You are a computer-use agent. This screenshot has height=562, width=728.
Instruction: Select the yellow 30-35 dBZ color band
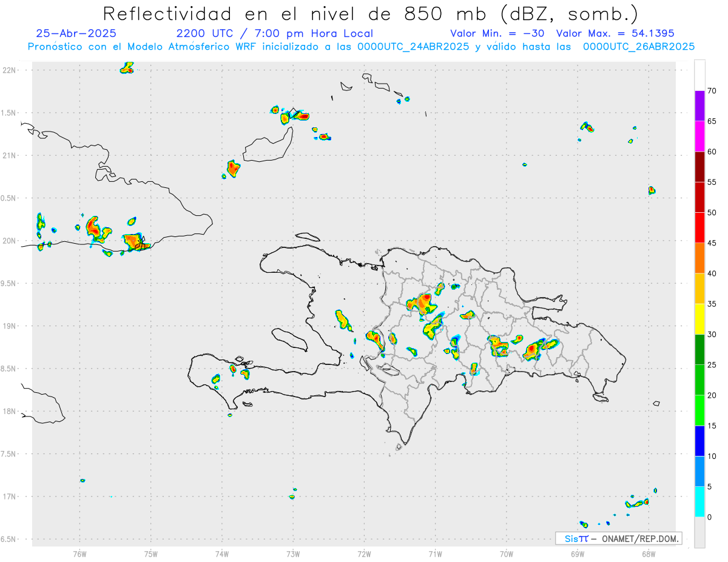[x=699, y=319]
